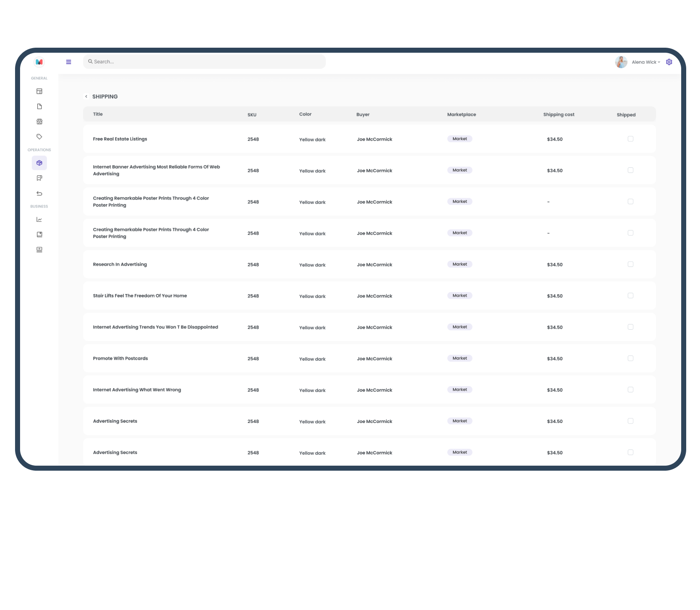
Task: Click the SKU column header
Action: click(252, 115)
